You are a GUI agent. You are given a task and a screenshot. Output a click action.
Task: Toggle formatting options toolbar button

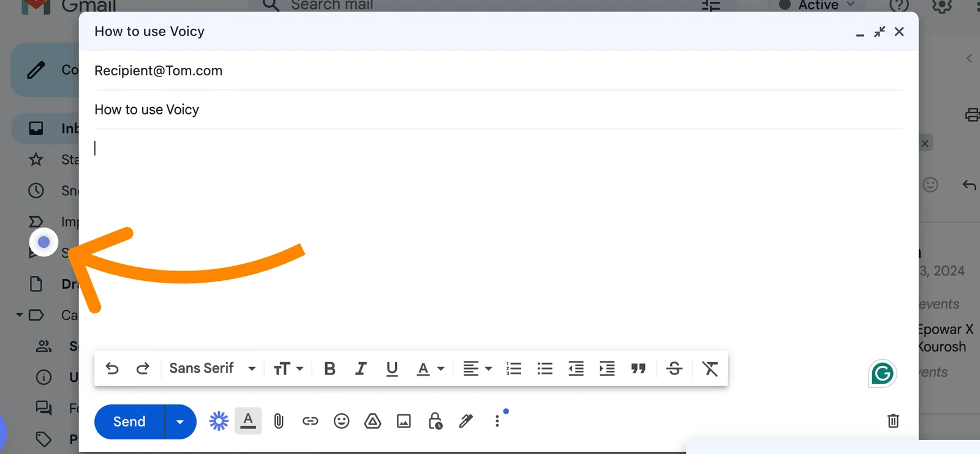[x=248, y=421]
